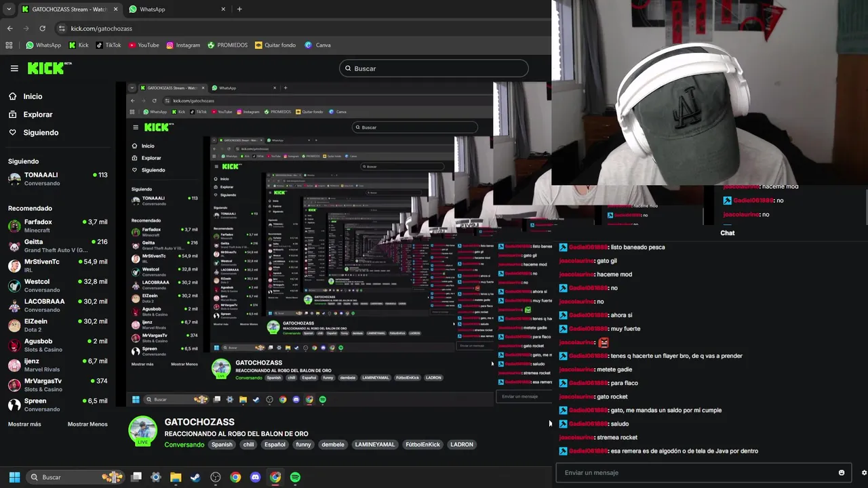Open site information icon in address bar

(x=62, y=28)
